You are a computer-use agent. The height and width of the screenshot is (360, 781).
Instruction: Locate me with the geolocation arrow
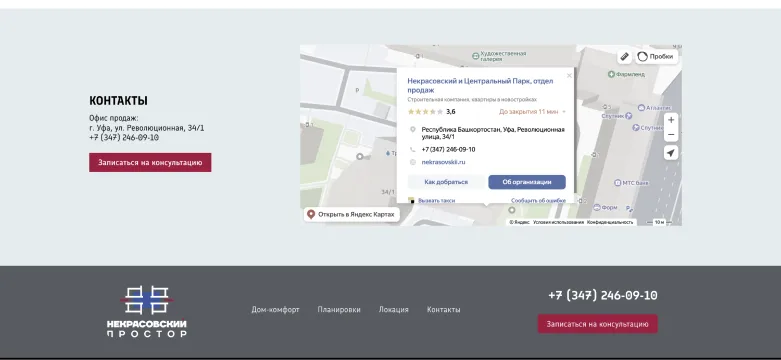[671, 153]
